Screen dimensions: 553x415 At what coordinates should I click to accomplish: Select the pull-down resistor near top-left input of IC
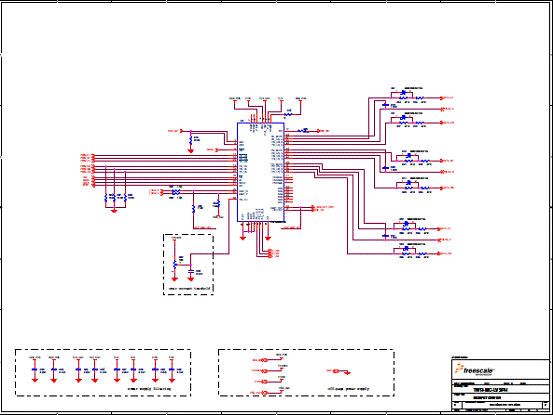(191, 140)
